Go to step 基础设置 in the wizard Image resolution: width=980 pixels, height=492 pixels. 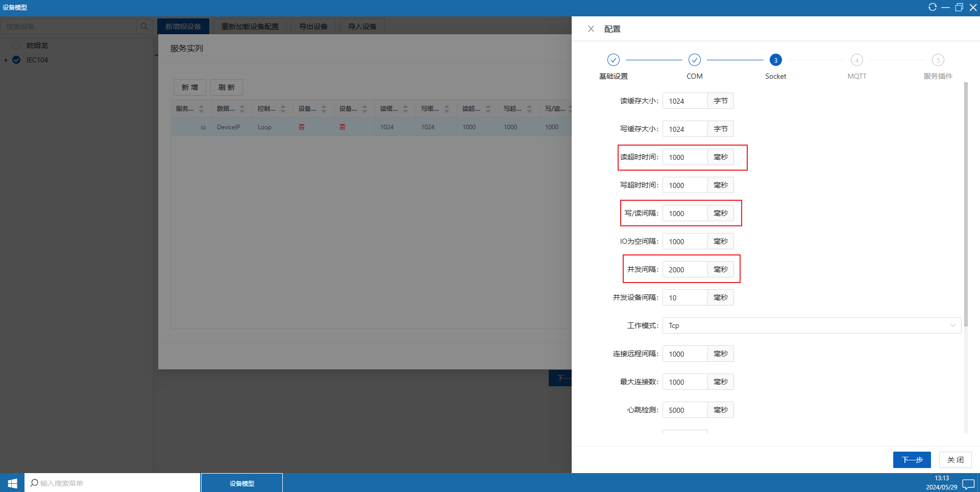pos(614,60)
